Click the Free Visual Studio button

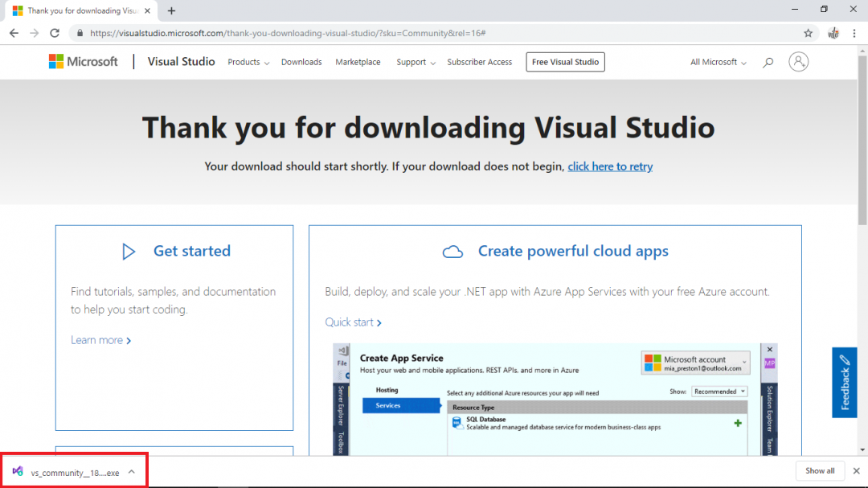coord(565,62)
